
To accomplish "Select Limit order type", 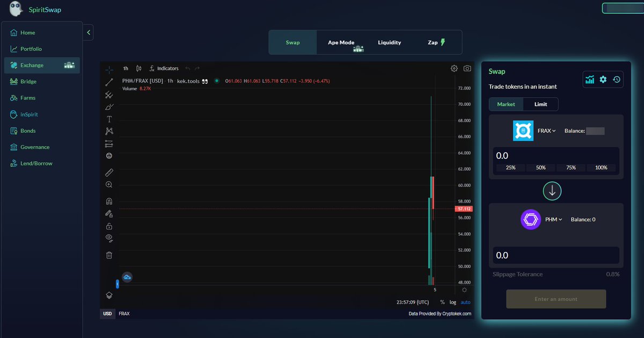I will [541, 104].
